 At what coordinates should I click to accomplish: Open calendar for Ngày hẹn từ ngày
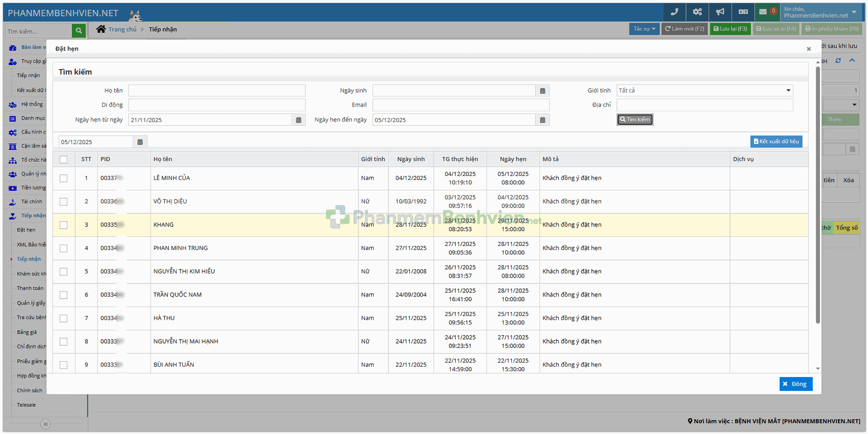[x=298, y=120]
